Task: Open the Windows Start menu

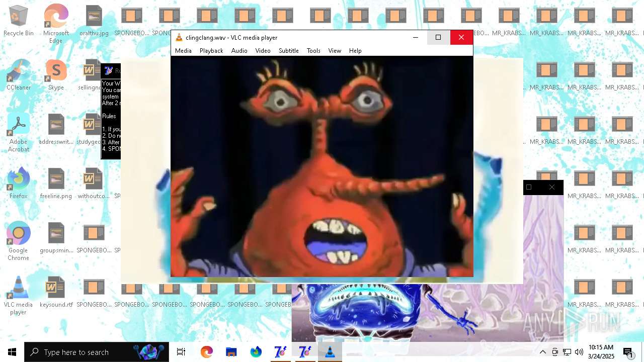Action: [12, 352]
